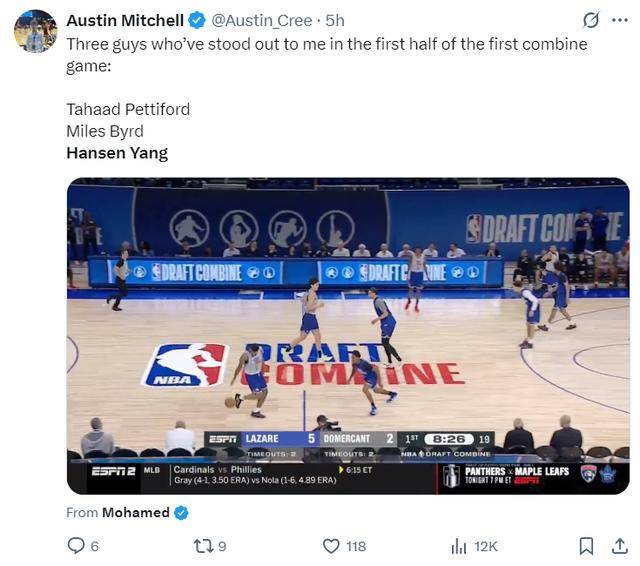The height and width of the screenshot is (566, 640).
Task: Click Mohamed's blue verified badge
Action: pyautogui.click(x=181, y=513)
